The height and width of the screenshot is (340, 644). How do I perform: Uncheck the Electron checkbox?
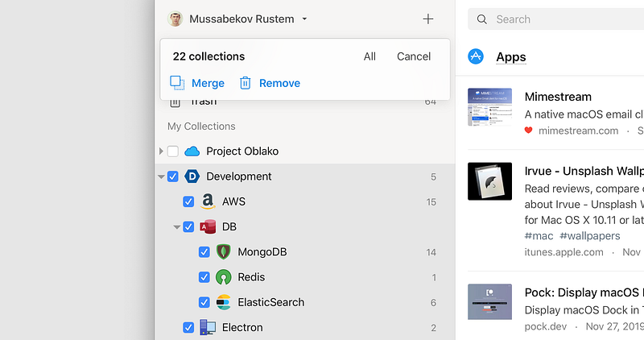188,327
